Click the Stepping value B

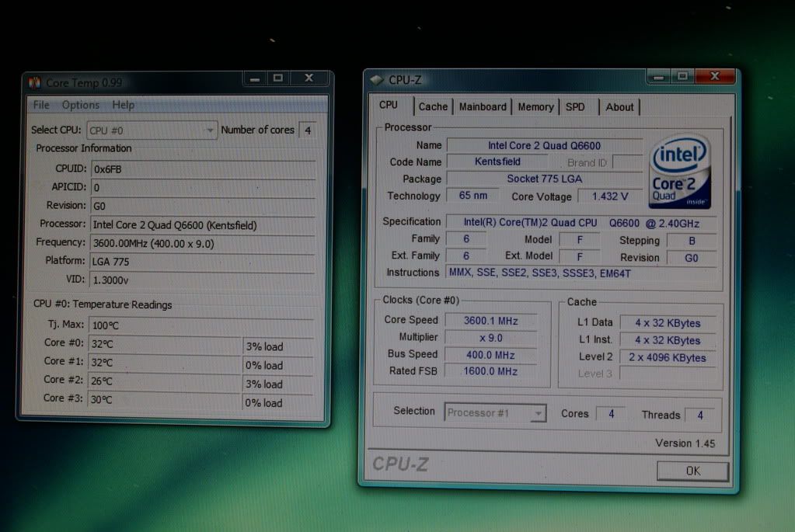pos(692,242)
